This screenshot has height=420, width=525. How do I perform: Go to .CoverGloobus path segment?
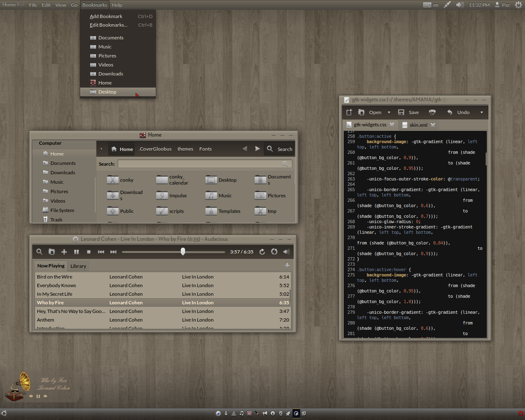click(155, 149)
